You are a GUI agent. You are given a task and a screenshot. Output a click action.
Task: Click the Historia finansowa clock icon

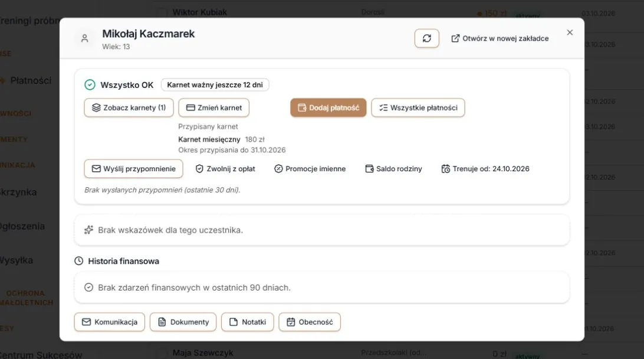tap(79, 261)
